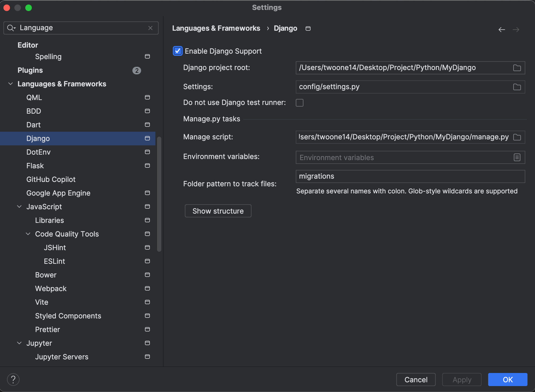Click project-level icon on BDD row
The width and height of the screenshot is (535, 392).
click(147, 111)
